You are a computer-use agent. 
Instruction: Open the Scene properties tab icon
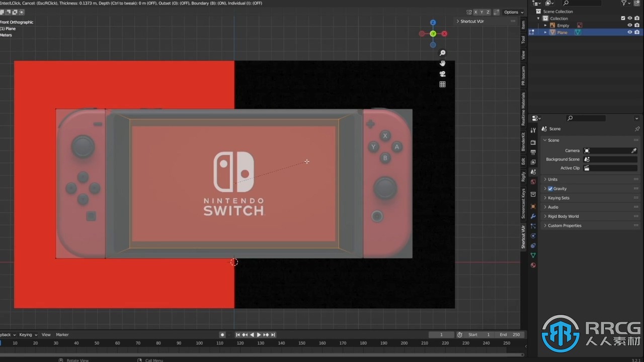[x=533, y=172]
